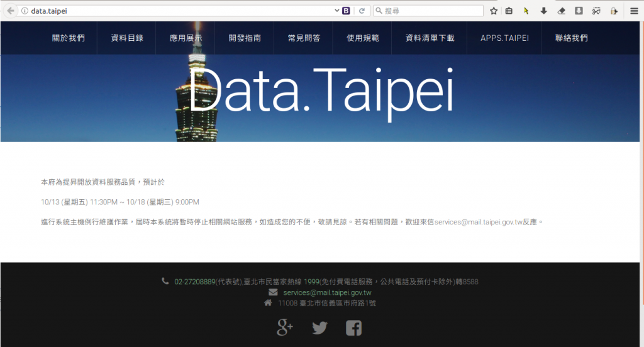
Task: Reload the current page
Action: (x=362, y=11)
